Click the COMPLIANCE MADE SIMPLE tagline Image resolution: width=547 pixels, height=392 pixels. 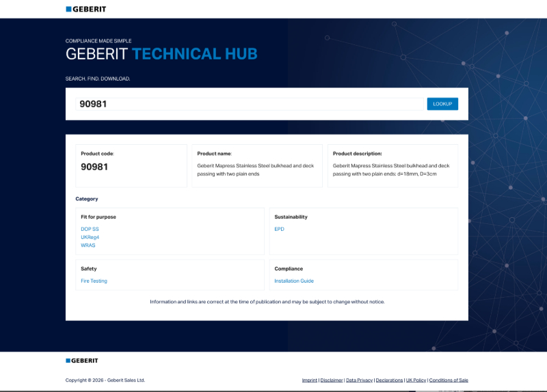(x=98, y=41)
